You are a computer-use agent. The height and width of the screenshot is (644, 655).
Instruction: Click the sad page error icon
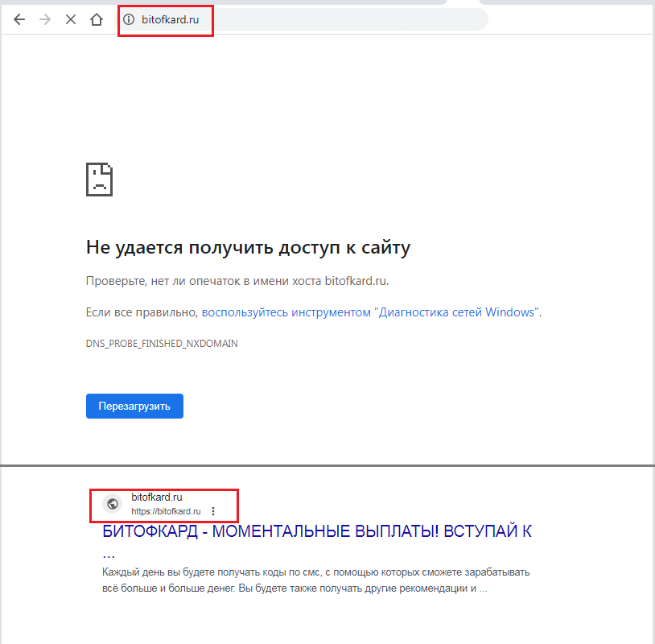click(99, 179)
